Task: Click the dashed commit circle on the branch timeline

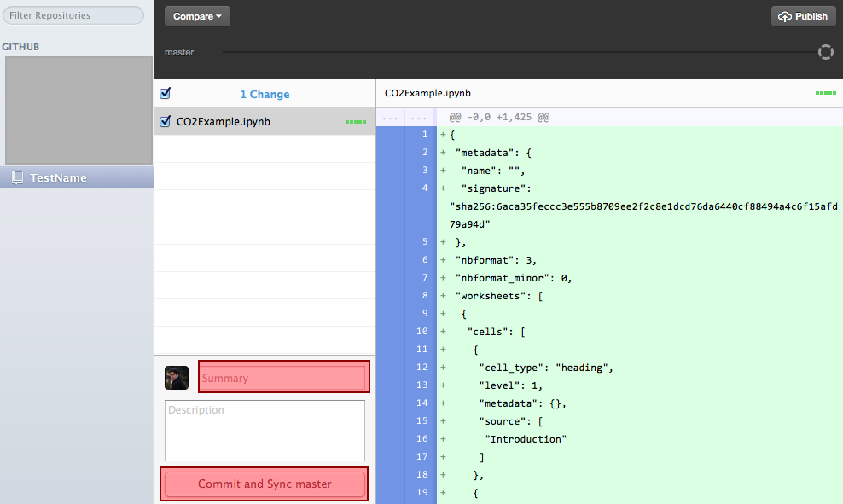Action: click(x=825, y=52)
